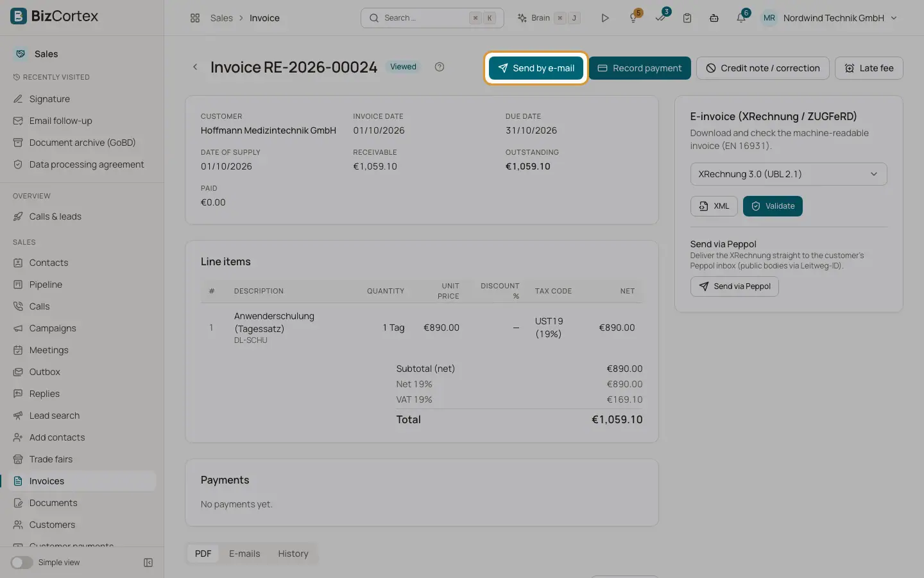Click the help question mark next to Viewed
Screen dimensions: 924x578
coord(440,67)
